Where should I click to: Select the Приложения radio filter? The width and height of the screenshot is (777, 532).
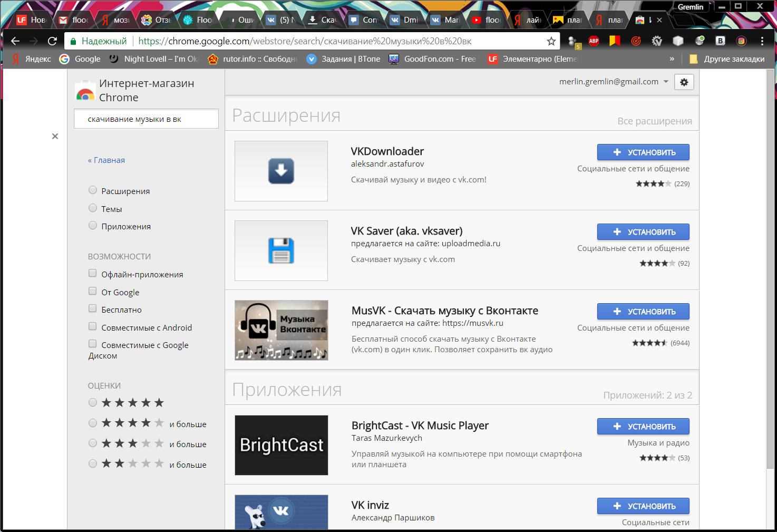(93, 226)
